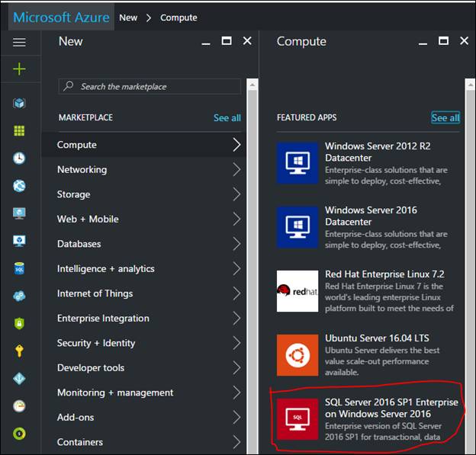This screenshot has height=455, width=476.
Task: Open Red Hat Enterprise Linux 7.2 title
Action: pos(384,274)
